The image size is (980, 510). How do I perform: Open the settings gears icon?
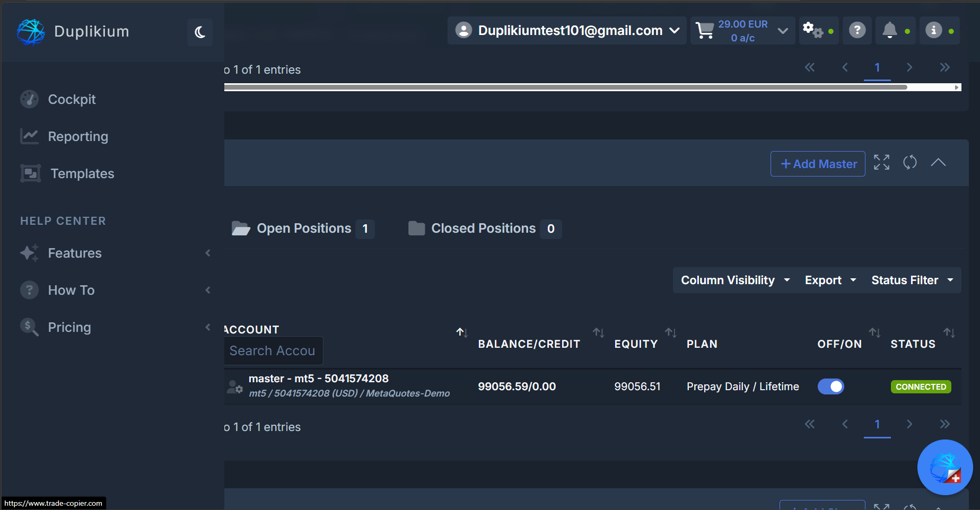coord(813,30)
